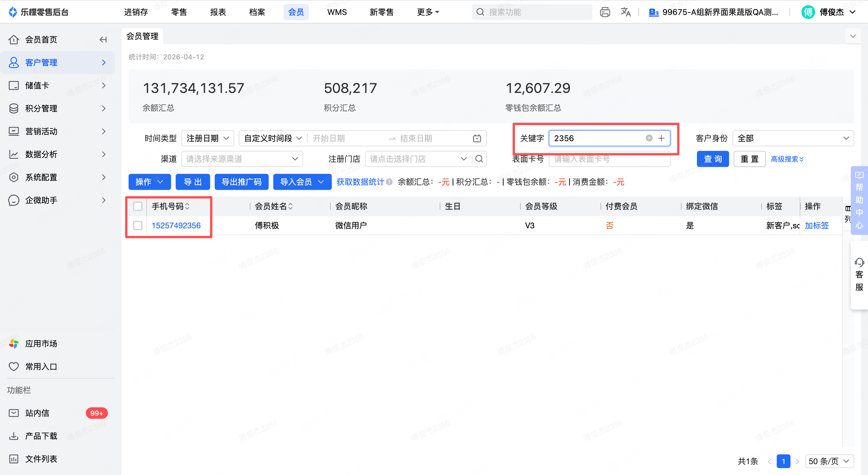This screenshot has height=475, width=868.
Task: Click the plus icon in keyword field
Action: coord(661,138)
